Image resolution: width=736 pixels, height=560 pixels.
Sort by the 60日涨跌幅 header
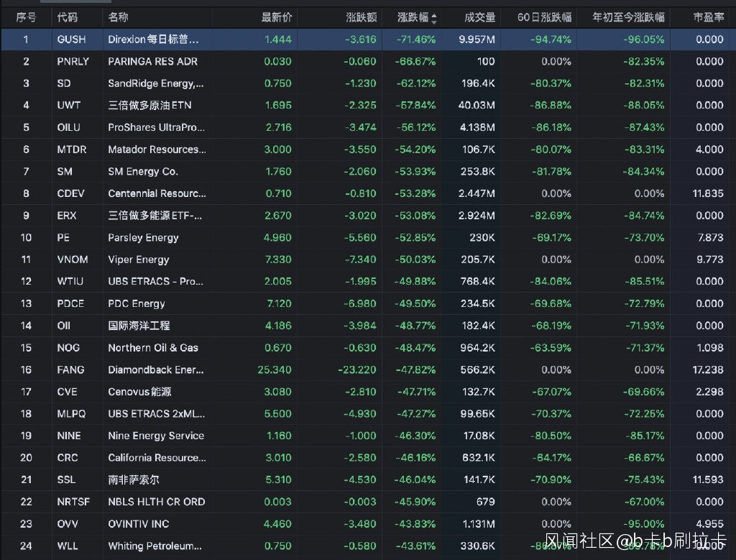click(x=545, y=17)
